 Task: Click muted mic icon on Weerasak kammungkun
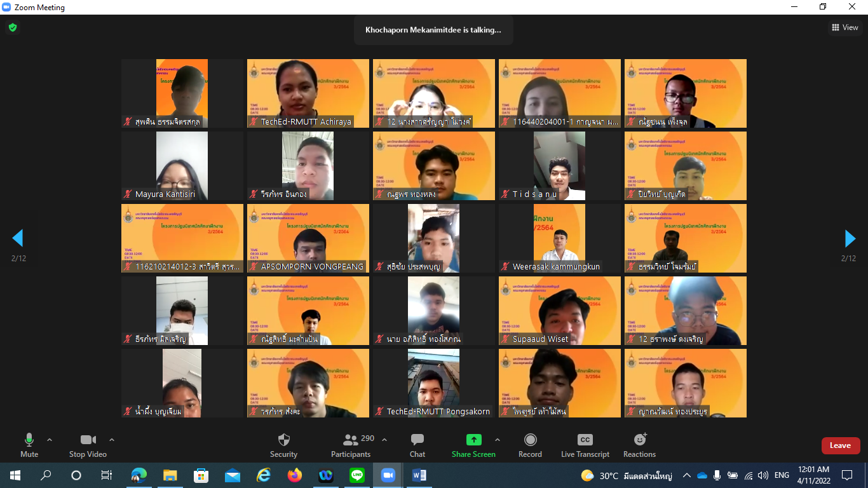[x=505, y=267]
